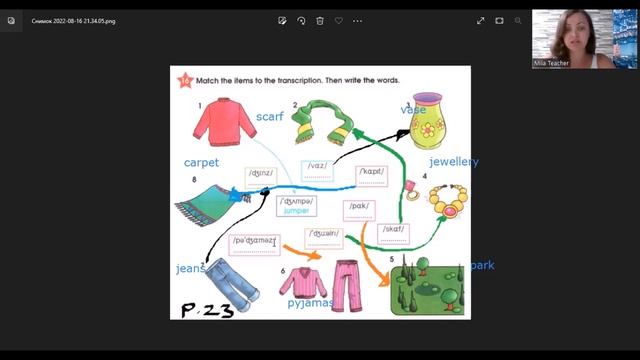Rotate the photo with the rotate icon
Screen dimensions: 640x360
[301, 21]
